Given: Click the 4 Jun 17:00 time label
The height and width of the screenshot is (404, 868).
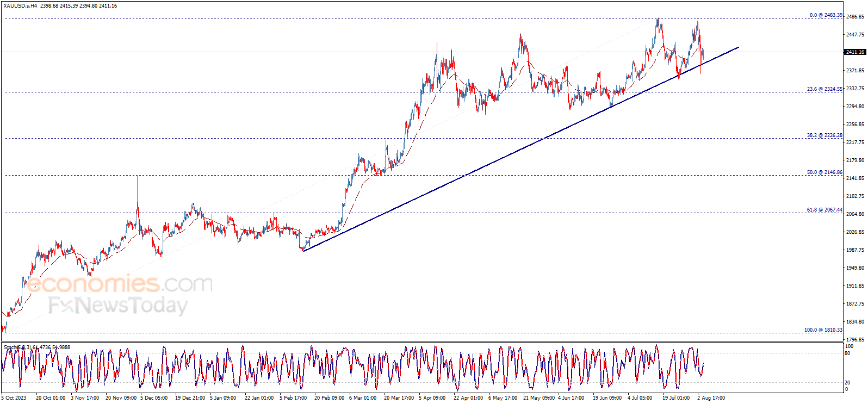Looking at the screenshot, I should coord(571,398).
